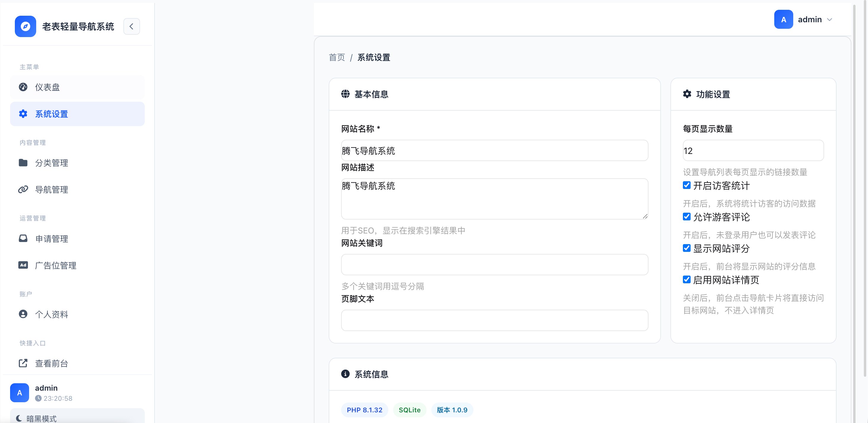Click the PHP 8.1.32 badge

pyautogui.click(x=364, y=410)
